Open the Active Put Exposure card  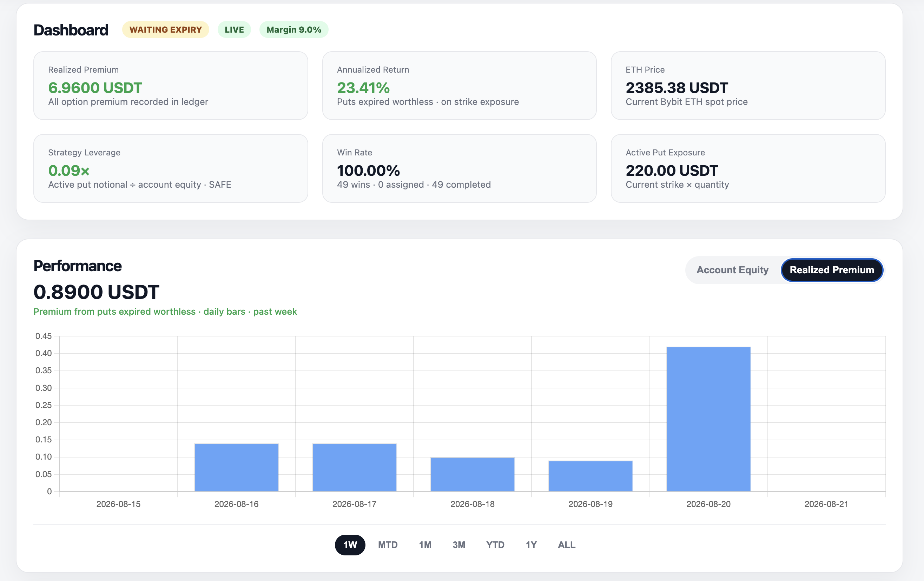[x=748, y=168]
